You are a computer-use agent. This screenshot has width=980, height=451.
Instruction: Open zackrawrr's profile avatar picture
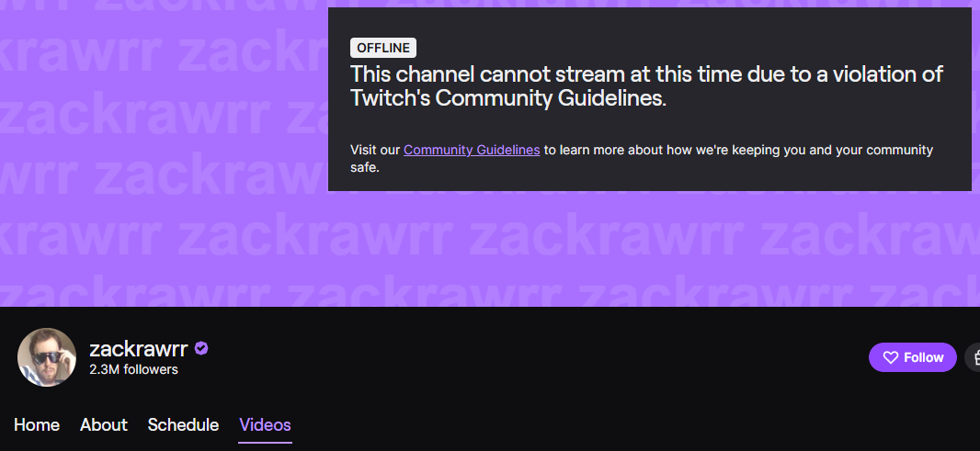click(x=47, y=357)
